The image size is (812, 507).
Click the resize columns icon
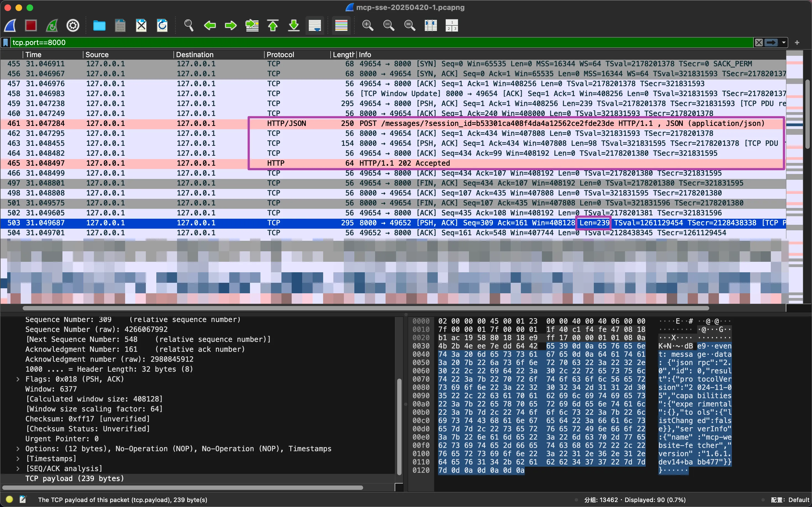431,25
